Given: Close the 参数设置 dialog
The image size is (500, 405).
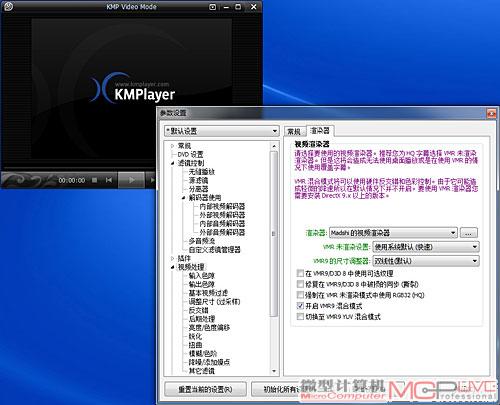Looking at the screenshot, I should (x=491, y=114).
